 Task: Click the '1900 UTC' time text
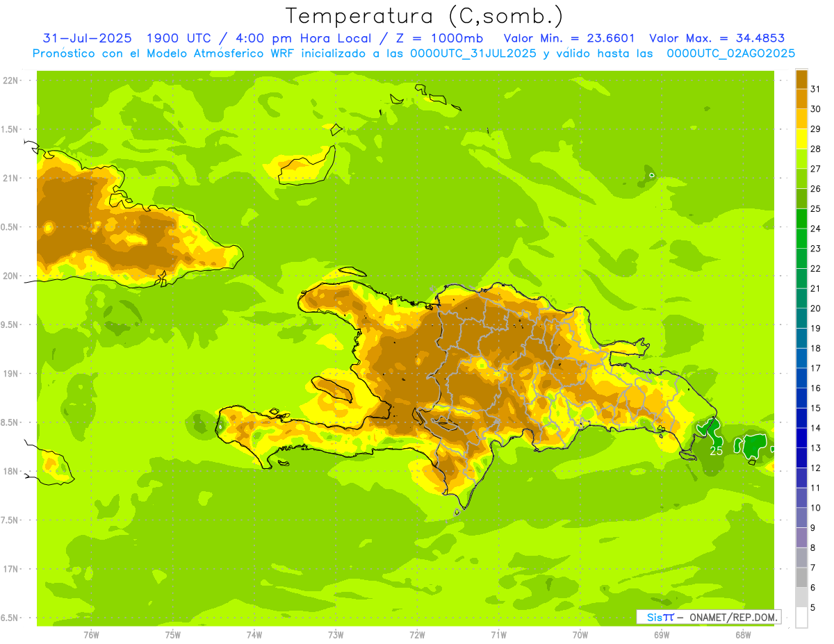pyautogui.click(x=179, y=38)
